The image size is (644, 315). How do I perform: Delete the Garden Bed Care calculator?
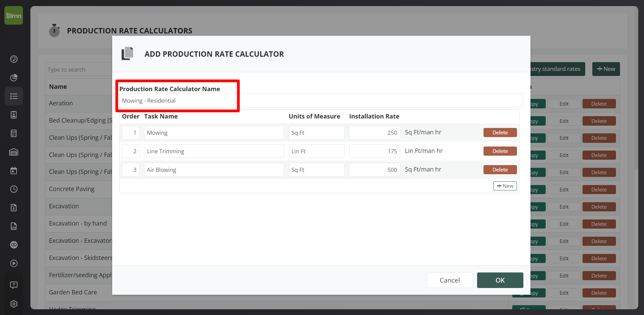click(x=599, y=293)
